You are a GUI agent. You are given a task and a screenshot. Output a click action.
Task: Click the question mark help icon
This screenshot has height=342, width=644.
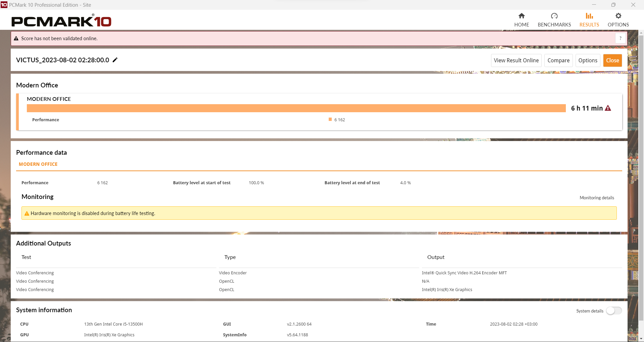click(x=620, y=39)
